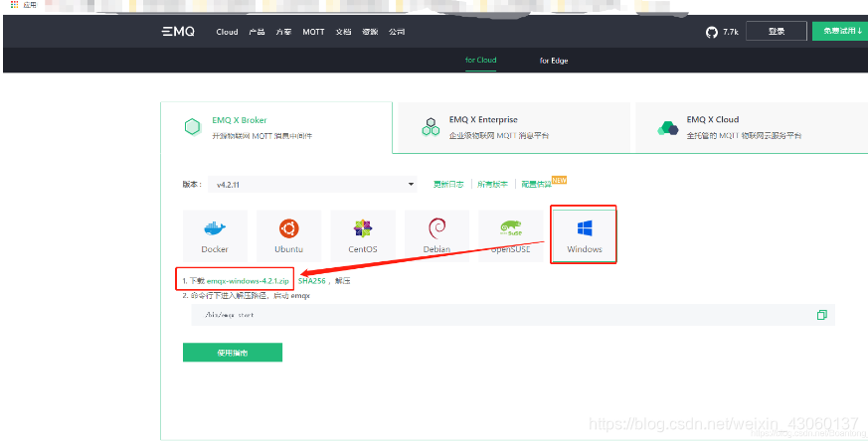Click the EMQ logo in header
The image size is (868, 442).
[178, 32]
